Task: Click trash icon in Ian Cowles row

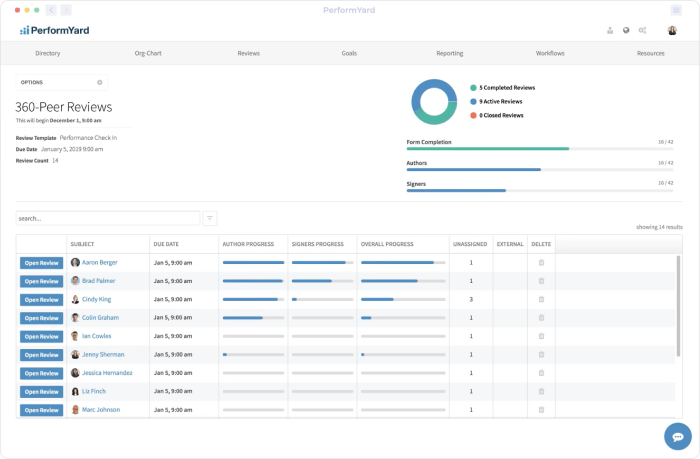Action: tap(541, 336)
